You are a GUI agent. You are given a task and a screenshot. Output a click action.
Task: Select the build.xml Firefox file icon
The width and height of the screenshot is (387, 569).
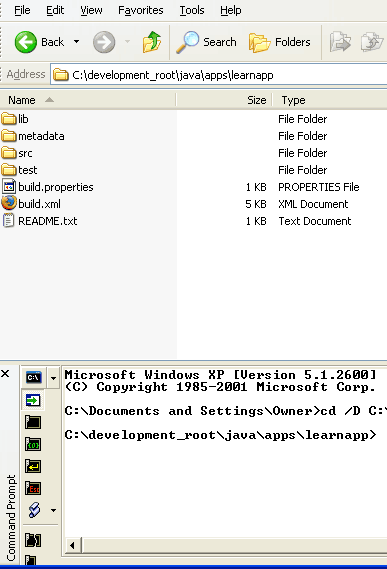point(9,203)
